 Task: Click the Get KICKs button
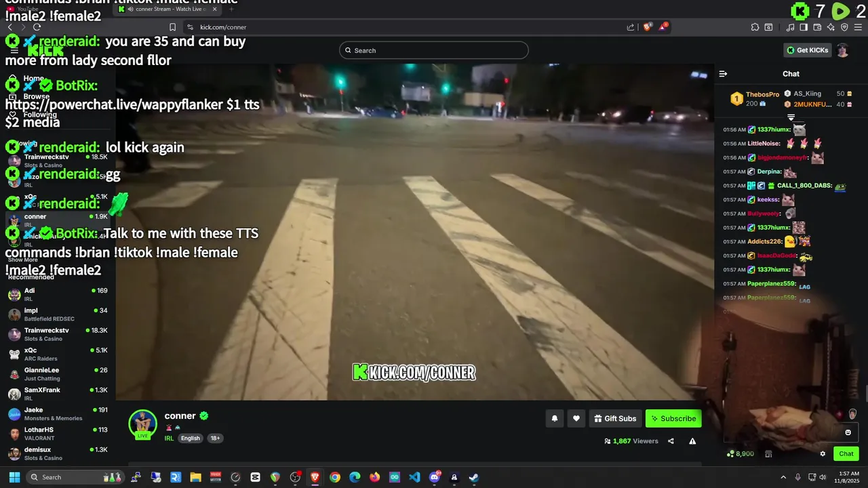tap(807, 50)
